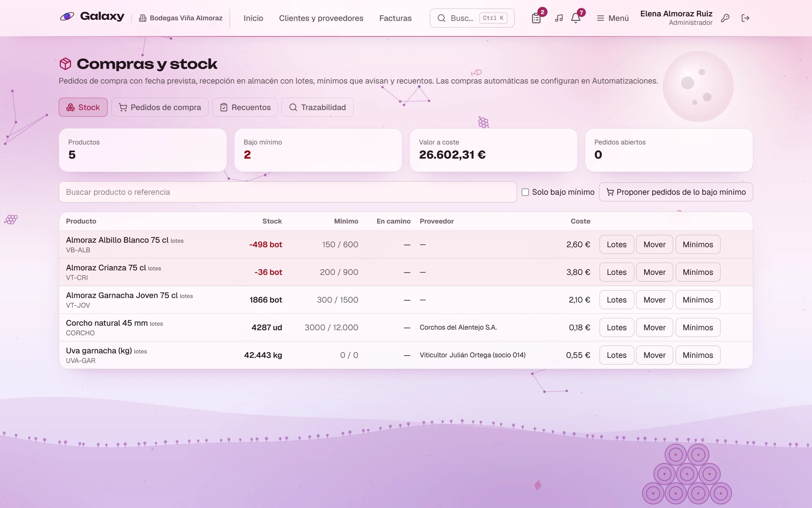Screen dimensions: 812x508
Task: Open Clientes y proveedores navigation item
Action: pos(321,18)
